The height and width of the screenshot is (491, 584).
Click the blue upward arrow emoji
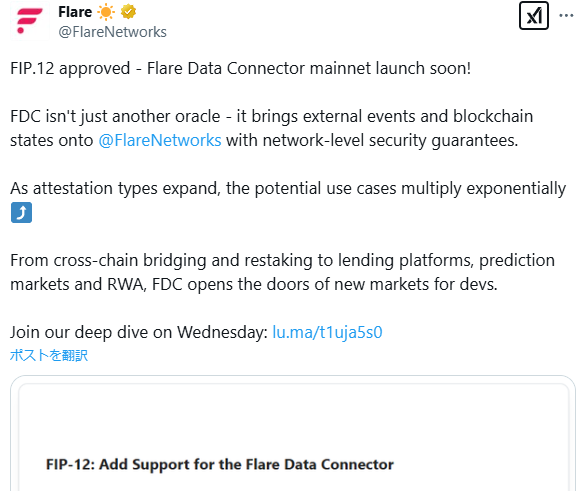click(21, 213)
